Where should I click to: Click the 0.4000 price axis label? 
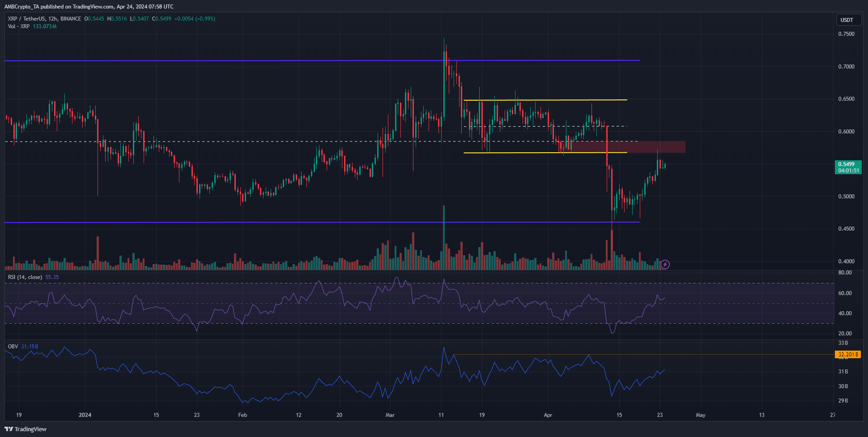coord(846,261)
